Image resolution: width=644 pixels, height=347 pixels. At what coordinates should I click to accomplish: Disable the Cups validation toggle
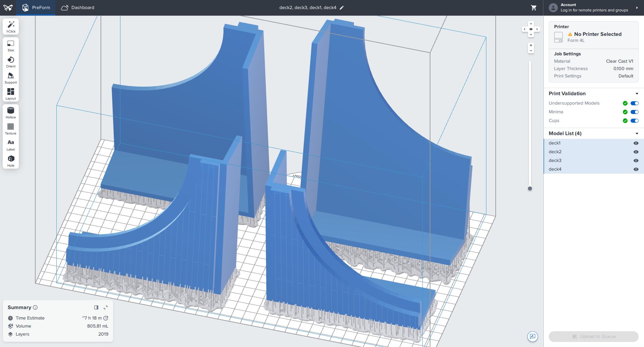[x=635, y=121]
